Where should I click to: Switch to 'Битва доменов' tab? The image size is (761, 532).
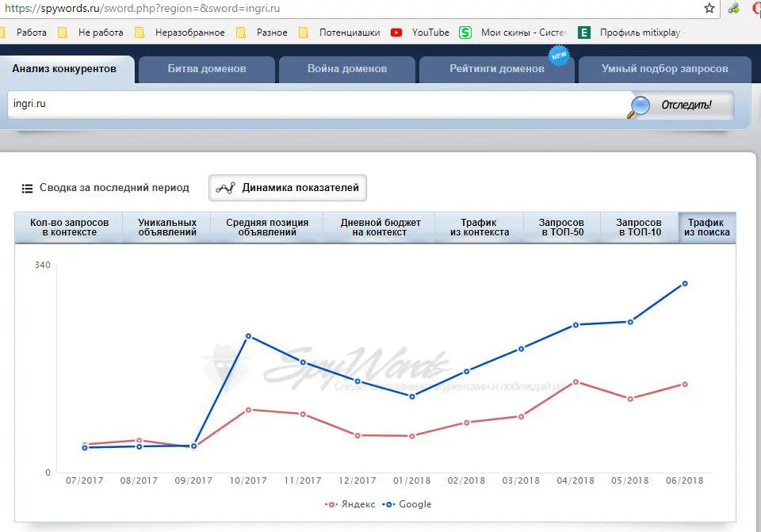pyautogui.click(x=206, y=69)
